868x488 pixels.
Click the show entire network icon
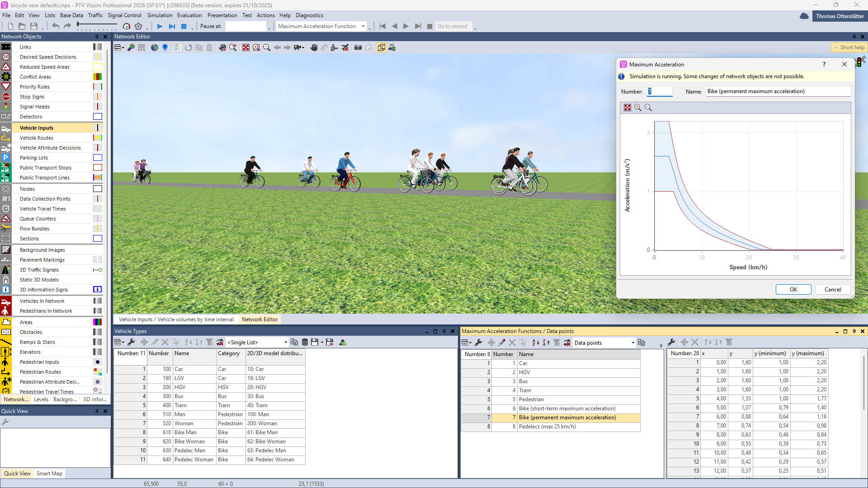click(245, 47)
